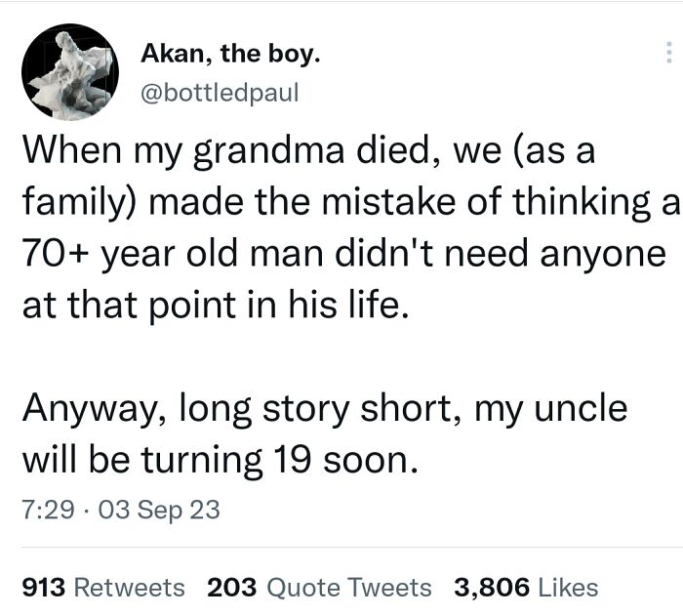Screen dimensions: 683x616
Task: Click the 'Retweets' label
Action: 129,587
